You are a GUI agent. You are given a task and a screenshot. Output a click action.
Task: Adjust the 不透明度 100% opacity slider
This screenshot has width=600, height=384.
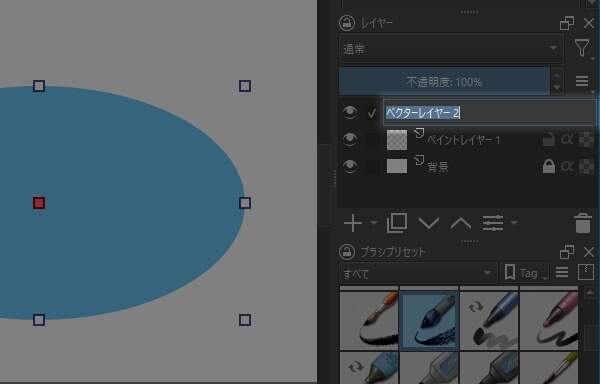444,81
